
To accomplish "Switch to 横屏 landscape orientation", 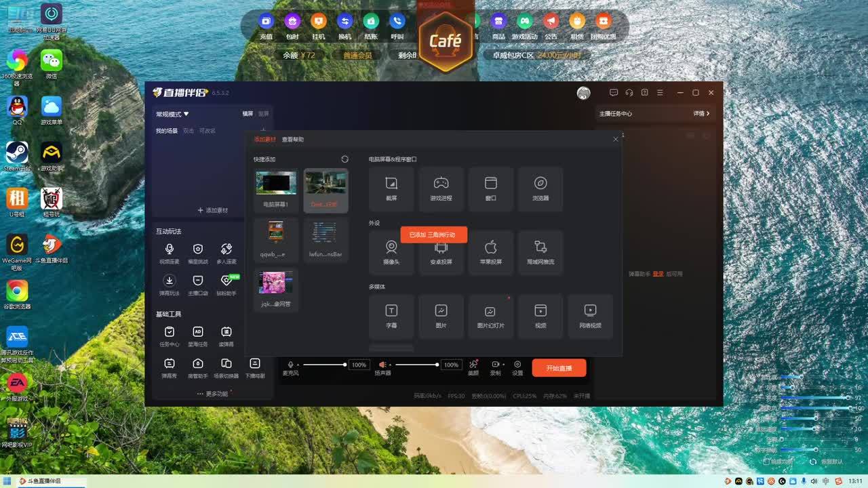I will coord(248,114).
